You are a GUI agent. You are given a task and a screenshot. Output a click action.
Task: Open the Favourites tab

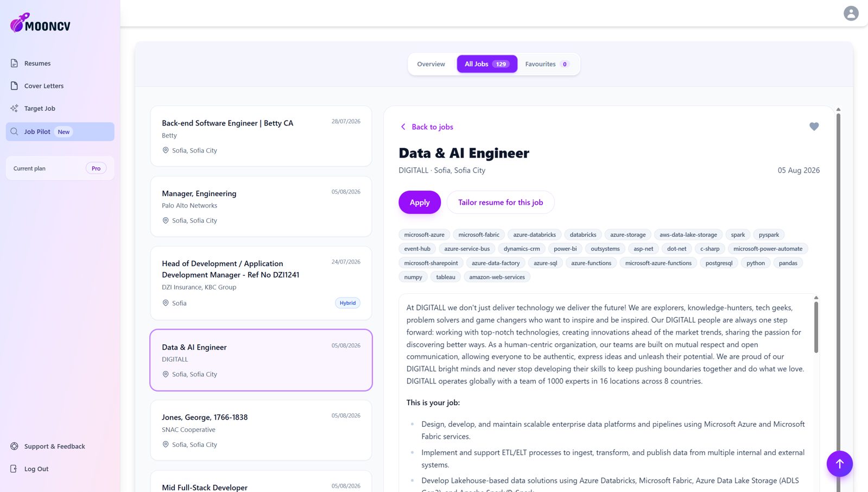click(x=547, y=64)
